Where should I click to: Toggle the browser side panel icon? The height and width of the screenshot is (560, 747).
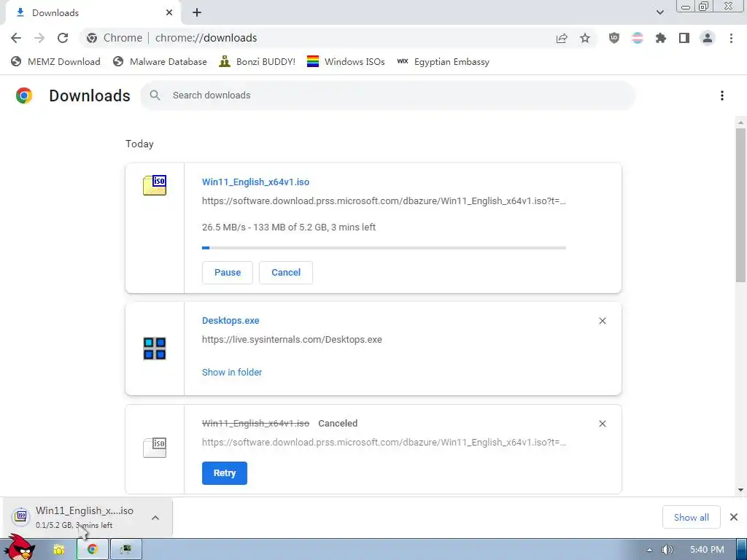point(684,38)
